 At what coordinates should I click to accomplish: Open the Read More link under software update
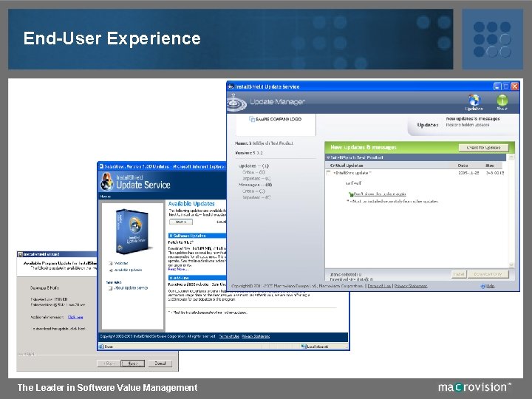(x=178, y=269)
